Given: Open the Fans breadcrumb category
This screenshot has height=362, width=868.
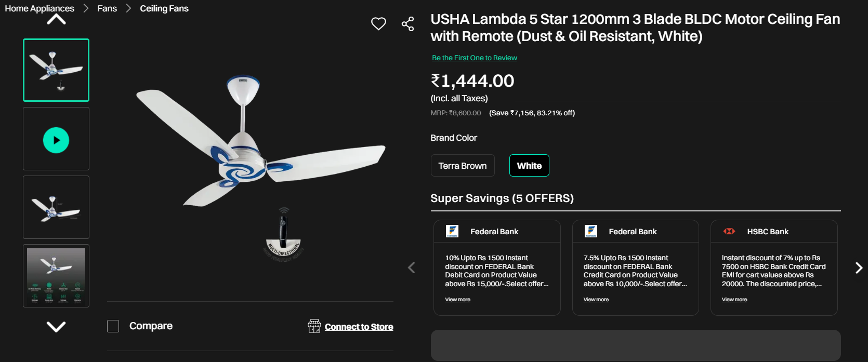Looking at the screenshot, I should coord(107,8).
